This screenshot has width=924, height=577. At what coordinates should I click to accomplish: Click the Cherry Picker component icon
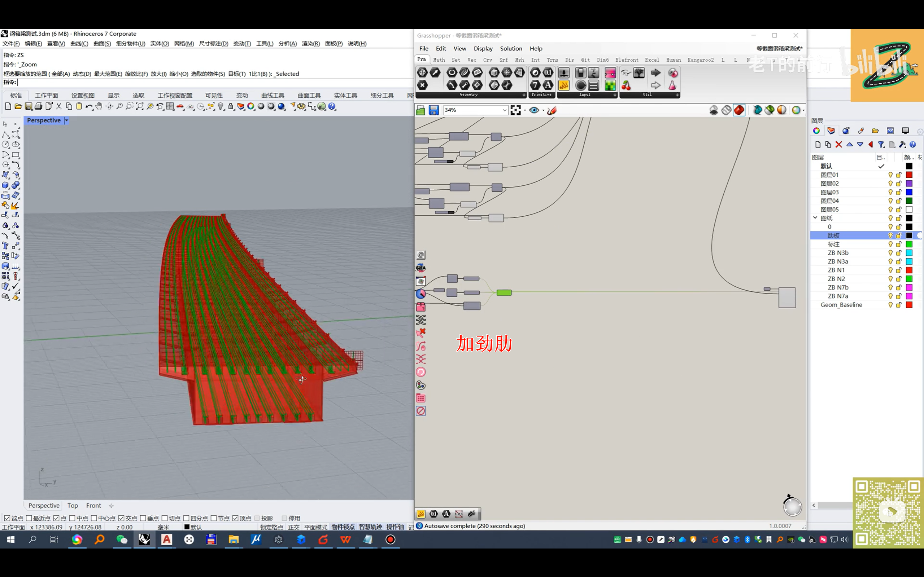click(x=626, y=85)
